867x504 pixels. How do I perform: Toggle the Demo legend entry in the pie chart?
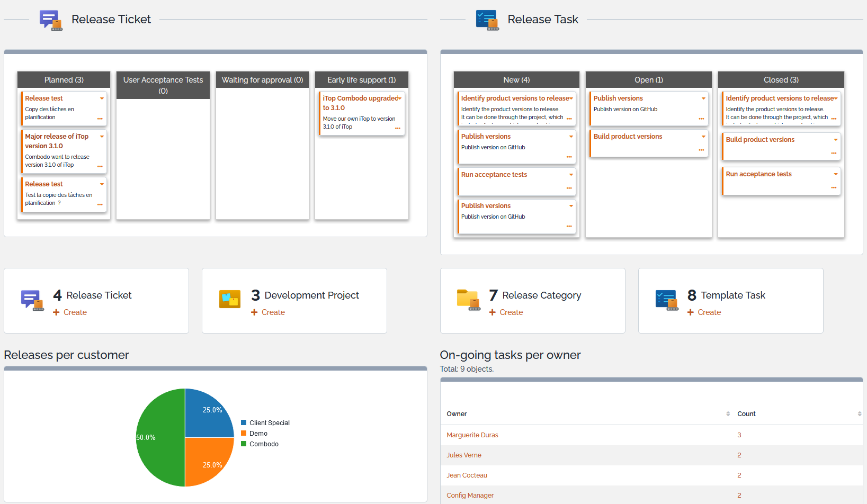pyautogui.click(x=257, y=433)
